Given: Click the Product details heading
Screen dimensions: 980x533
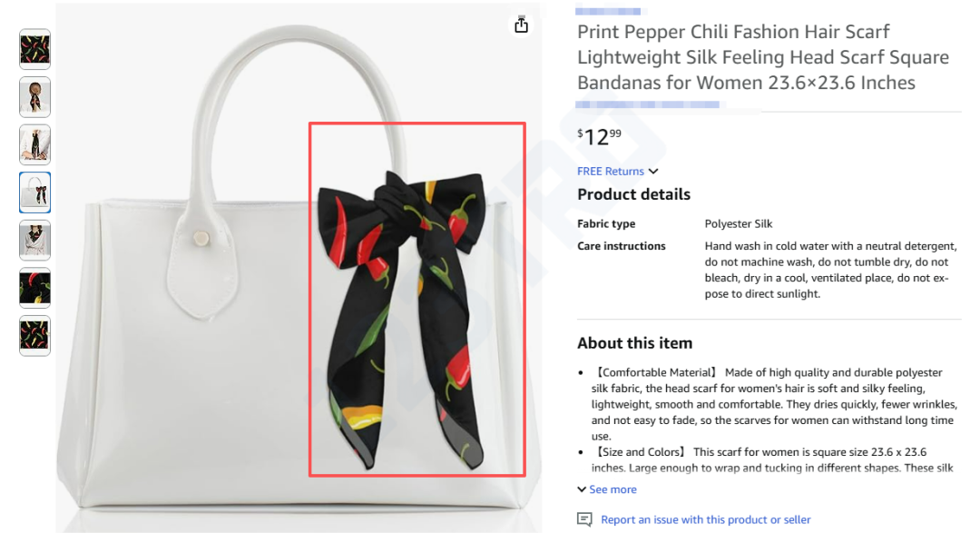Looking at the screenshot, I should pos(633,194).
